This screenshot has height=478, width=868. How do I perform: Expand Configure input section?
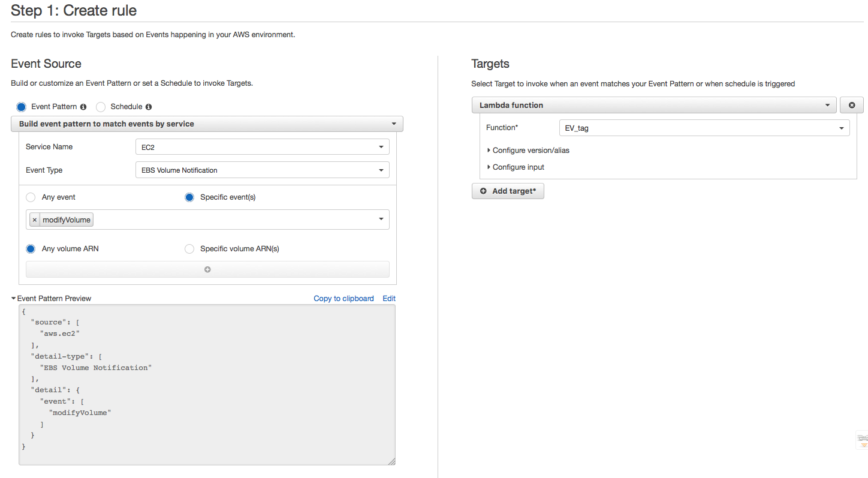tap(516, 167)
